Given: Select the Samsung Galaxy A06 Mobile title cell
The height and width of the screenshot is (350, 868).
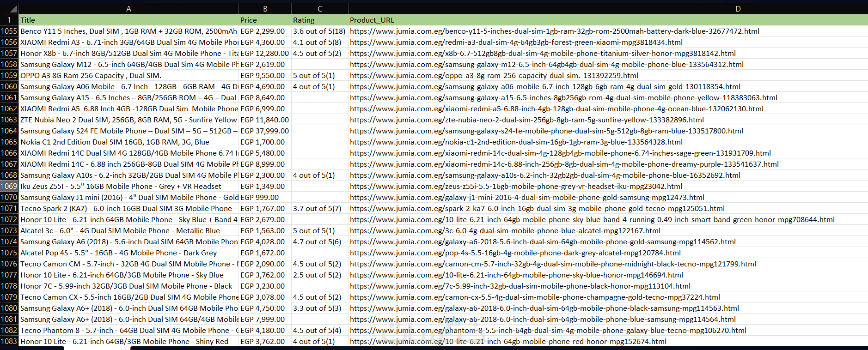Looking at the screenshot, I should pos(128,86).
